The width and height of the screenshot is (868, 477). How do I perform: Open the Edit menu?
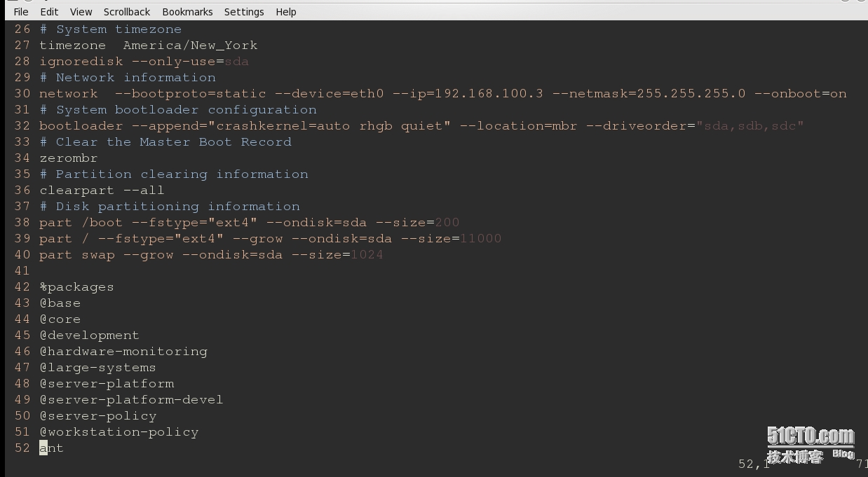(49, 12)
